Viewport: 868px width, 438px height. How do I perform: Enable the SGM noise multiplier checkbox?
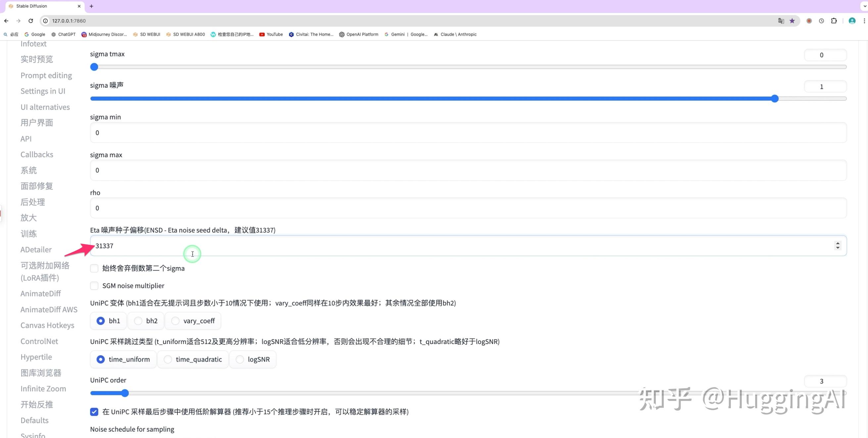[94, 285]
